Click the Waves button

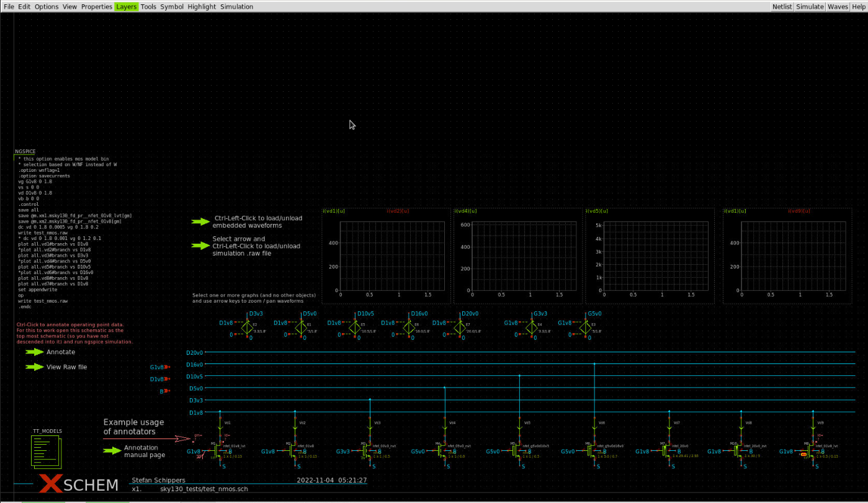pyautogui.click(x=838, y=6)
